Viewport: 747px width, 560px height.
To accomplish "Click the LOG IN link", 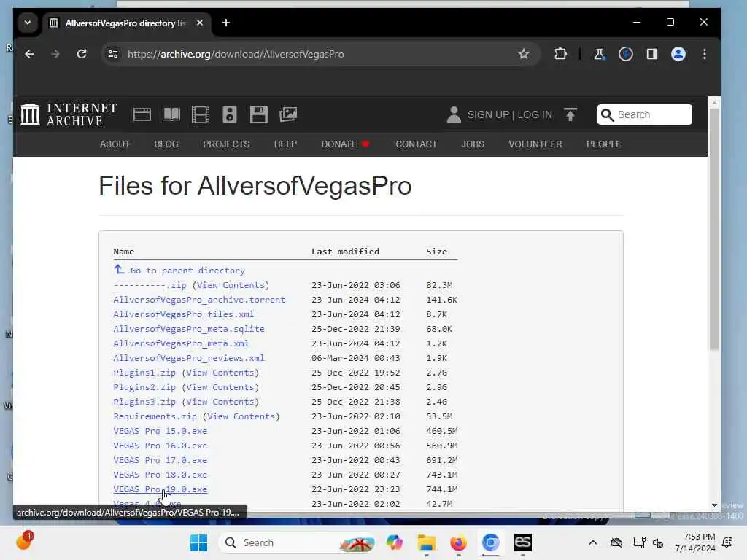I will [x=535, y=114].
